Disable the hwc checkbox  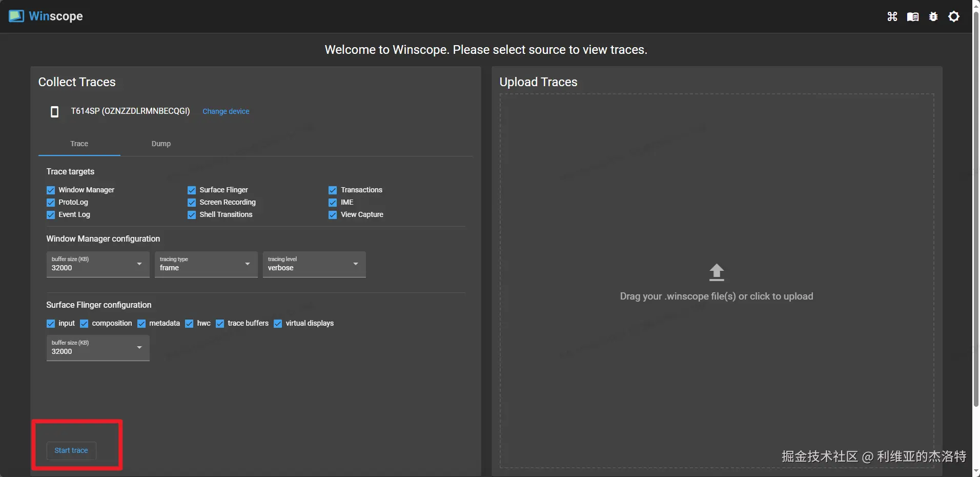[189, 324]
